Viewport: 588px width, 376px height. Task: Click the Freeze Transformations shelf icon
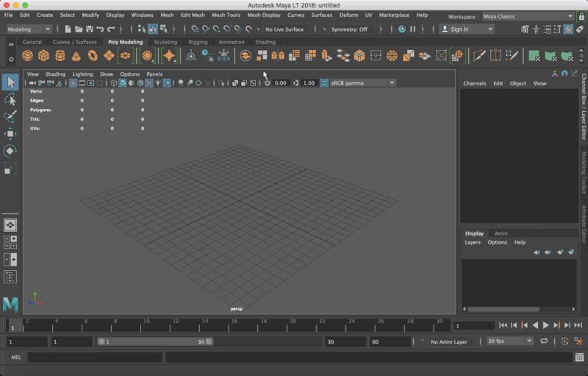coord(223,56)
